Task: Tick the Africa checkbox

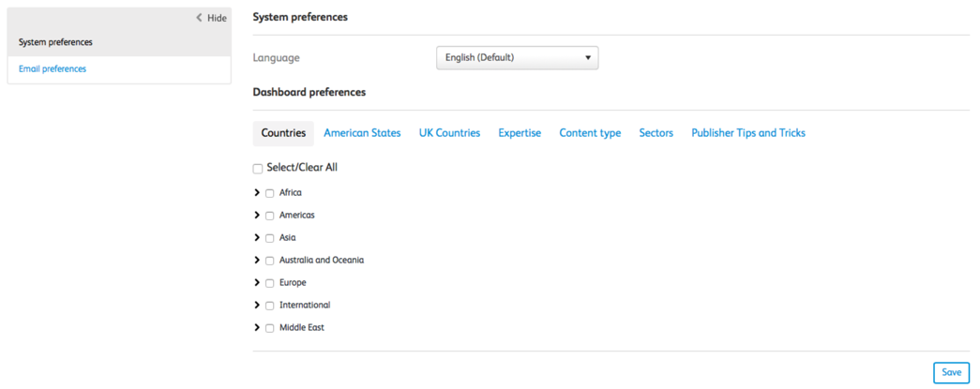Action: [x=270, y=194]
